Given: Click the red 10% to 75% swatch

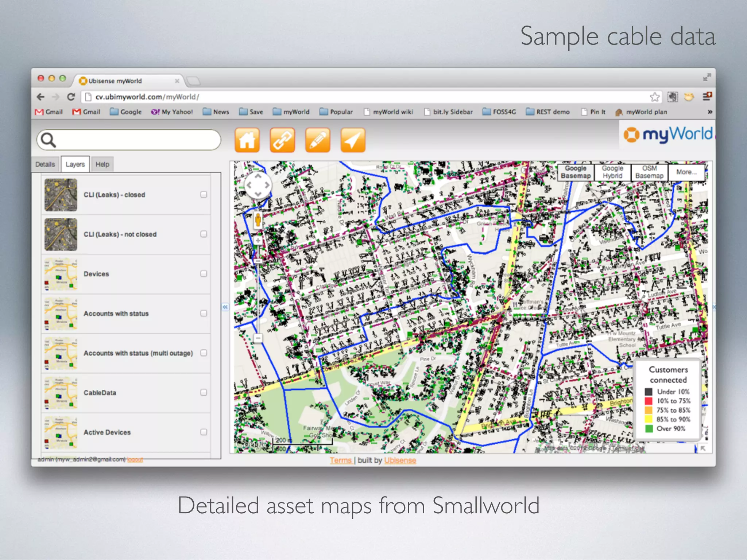Looking at the screenshot, I should [x=649, y=401].
